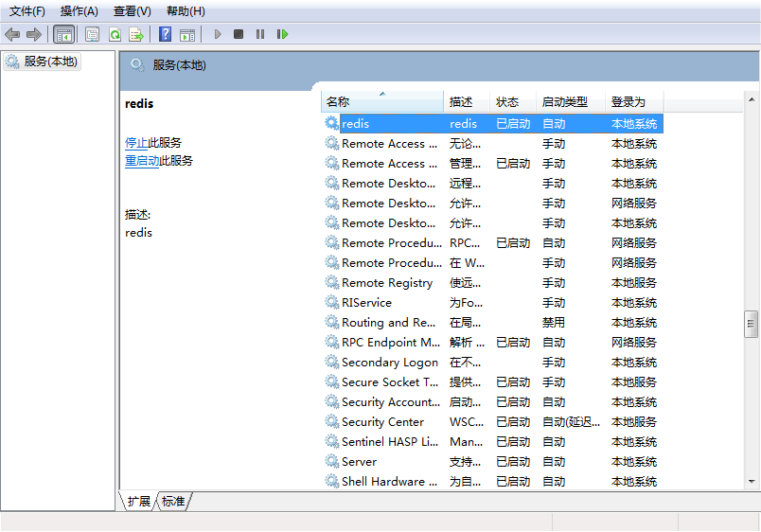The width and height of the screenshot is (761, 532).
Task: Select the Secure Socket T... service row
Action: [492, 382]
